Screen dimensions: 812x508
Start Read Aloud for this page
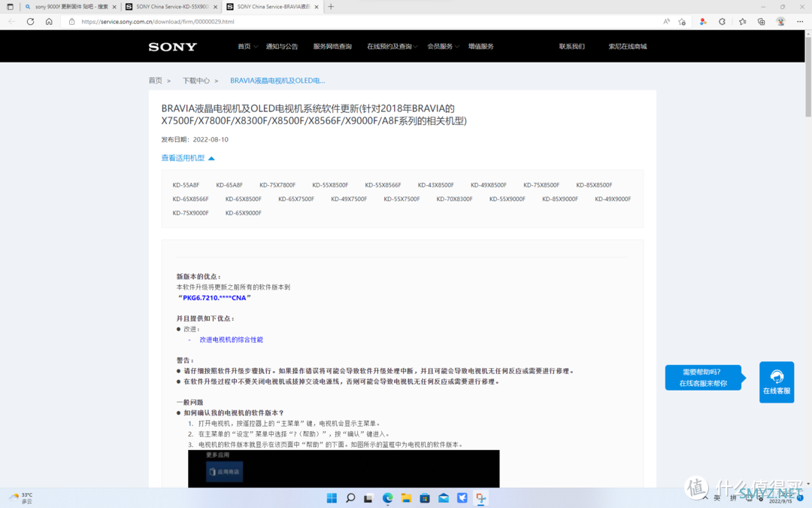(x=666, y=22)
